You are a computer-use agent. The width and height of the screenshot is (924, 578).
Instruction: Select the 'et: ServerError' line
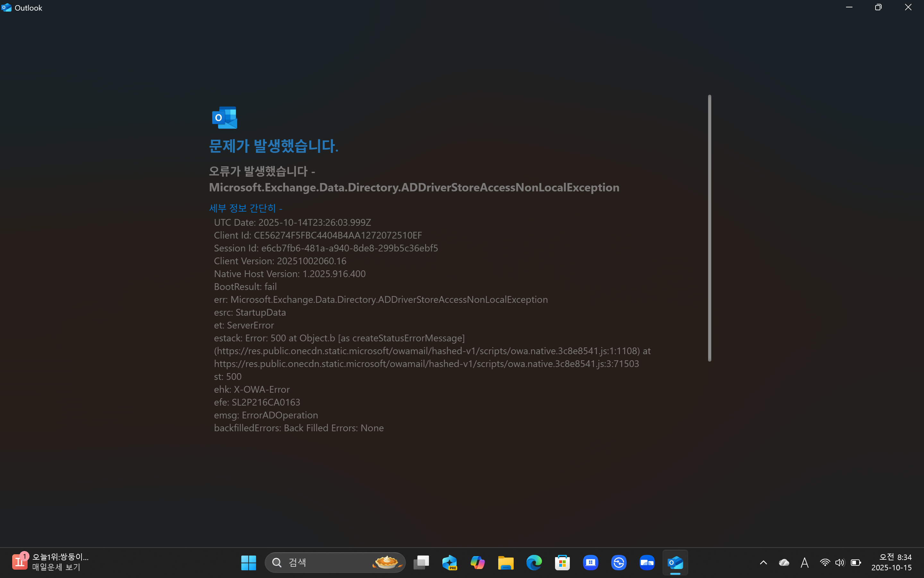244,325
